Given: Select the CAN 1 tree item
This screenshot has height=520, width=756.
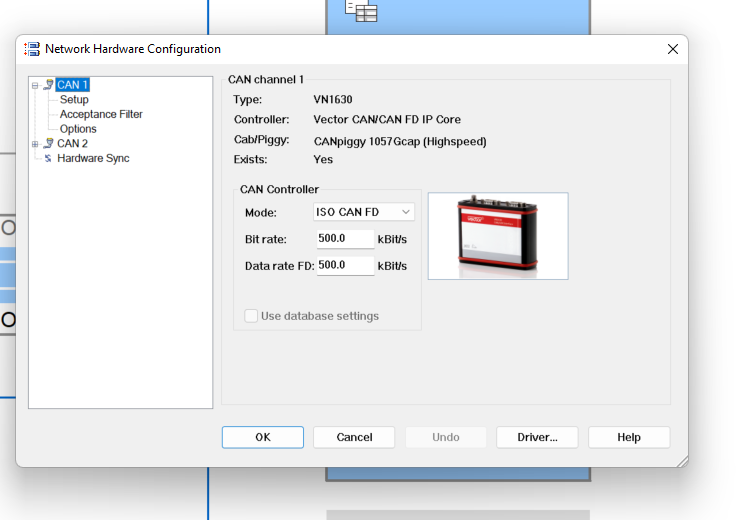Looking at the screenshot, I should tap(72, 85).
